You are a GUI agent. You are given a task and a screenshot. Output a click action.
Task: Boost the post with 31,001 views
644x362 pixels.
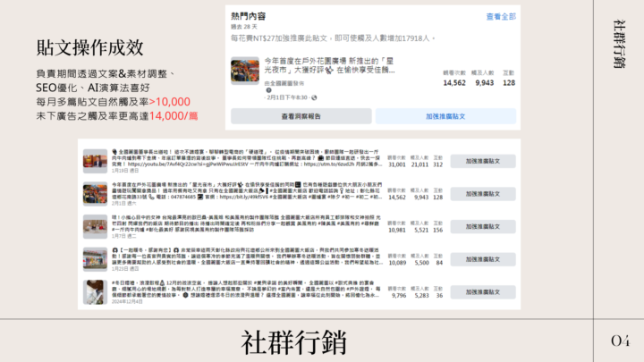point(482,160)
